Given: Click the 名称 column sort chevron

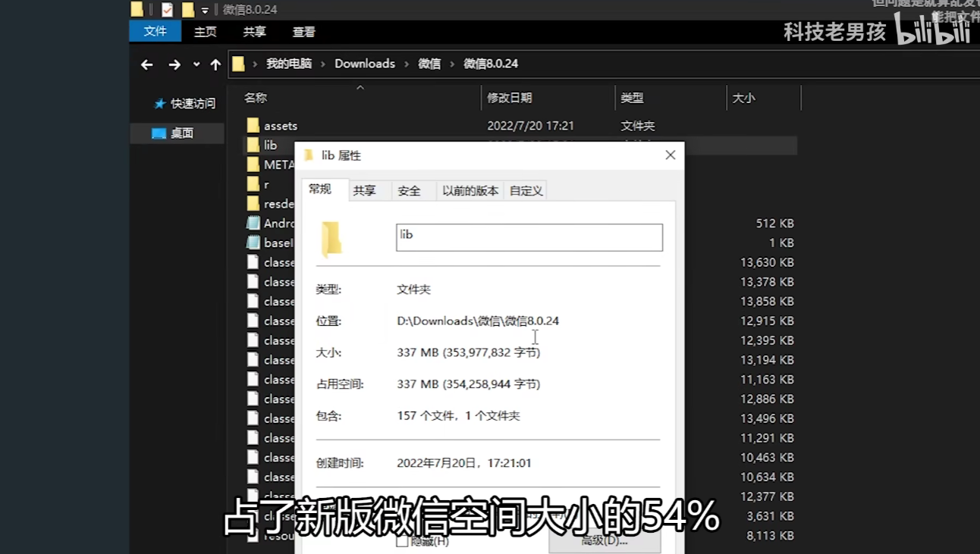Looking at the screenshot, I should [360, 87].
